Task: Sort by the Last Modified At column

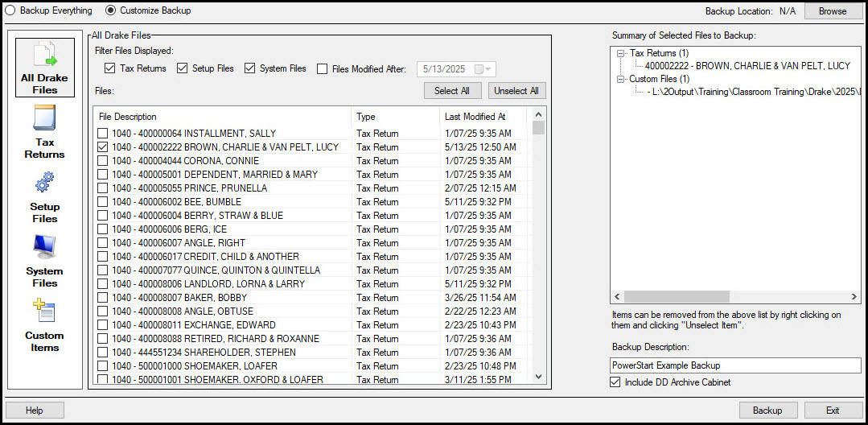Action: coord(483,117)
